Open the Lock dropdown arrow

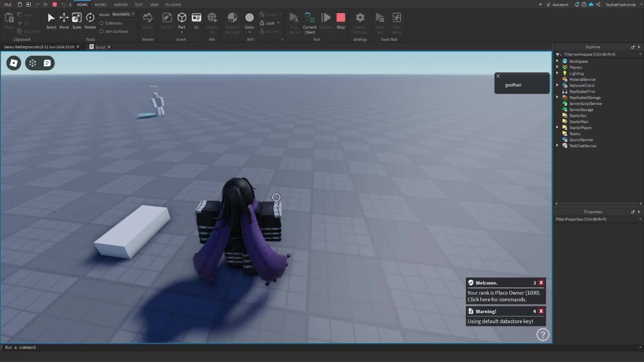[278, 23]
